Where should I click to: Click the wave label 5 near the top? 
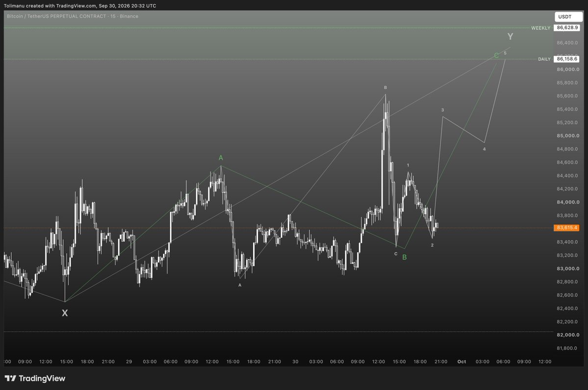(x=505, y=53)
